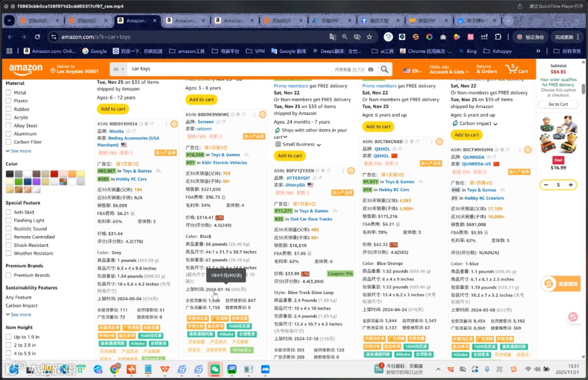Open the Account & Lists dropdown
Image resolution: width=588 pixels, height=380 pixels.
[449, 69]
